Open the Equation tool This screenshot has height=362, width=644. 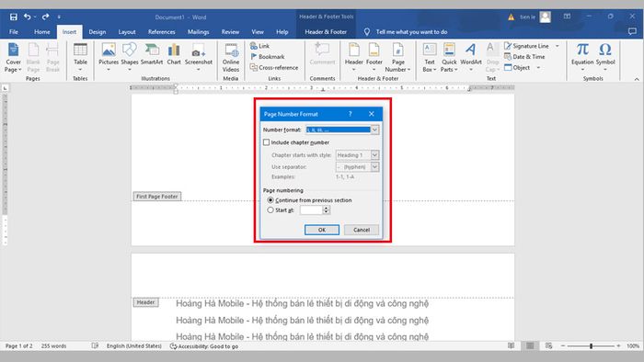(x=582, y=57)
